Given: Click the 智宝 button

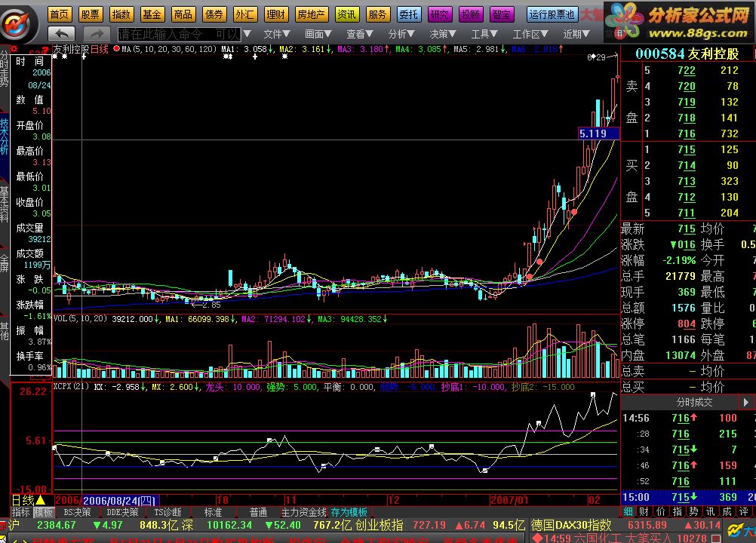Looking at the screenshot, I should point(501,14).
